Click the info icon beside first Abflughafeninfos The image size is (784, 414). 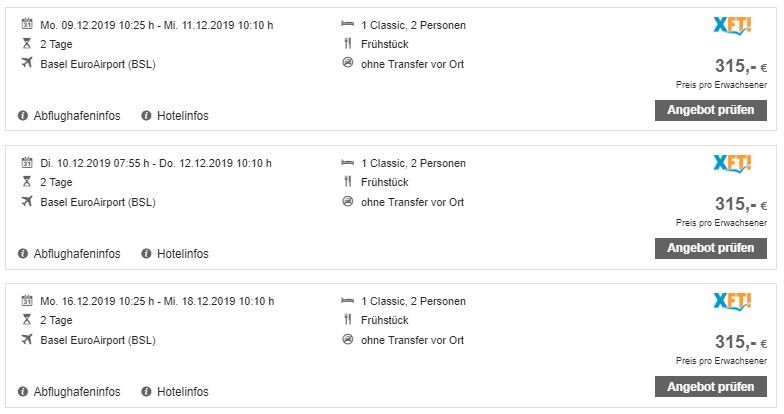23,116
